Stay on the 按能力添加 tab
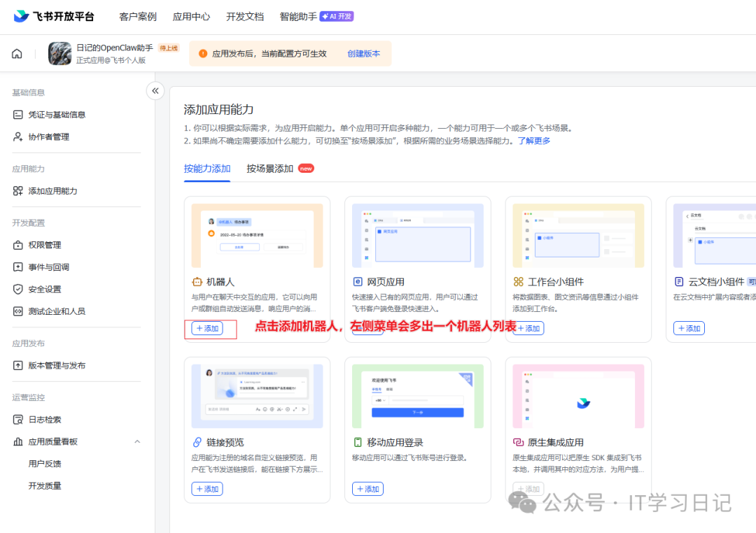Image resolution: width=756 pixels, height=533 pixels. click(x=206, y=168)
